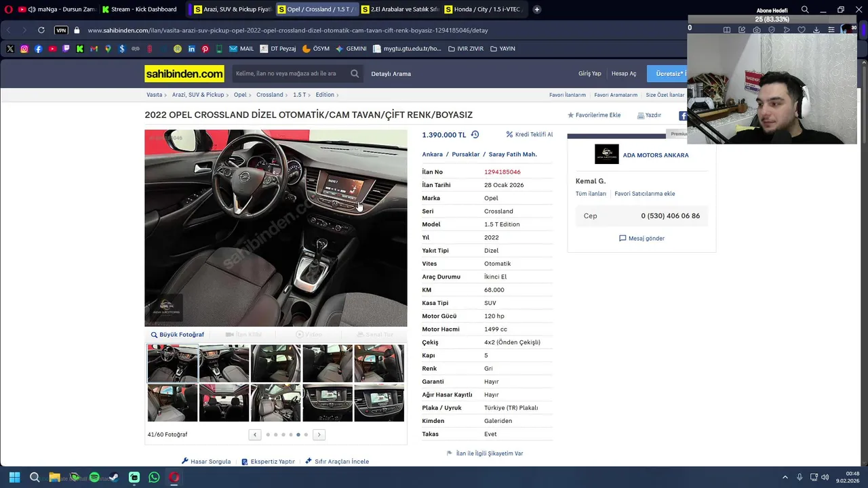The image size is (868, 488).
Task: Click the site search input field
Action: pyautogui.click(x=289, y=74)
